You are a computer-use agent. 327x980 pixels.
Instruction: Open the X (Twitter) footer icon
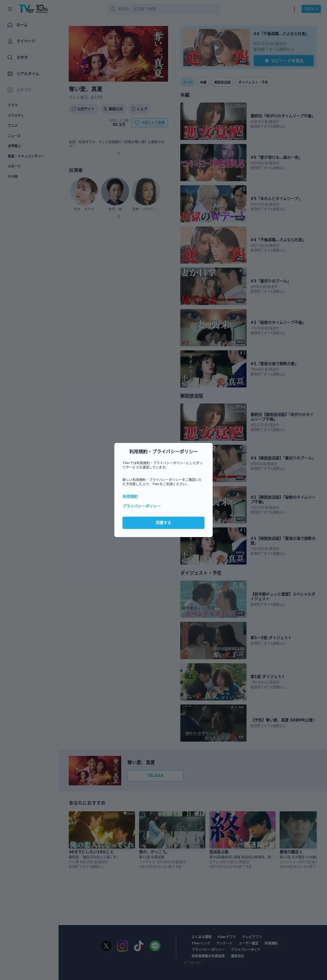tap(106, 946)
